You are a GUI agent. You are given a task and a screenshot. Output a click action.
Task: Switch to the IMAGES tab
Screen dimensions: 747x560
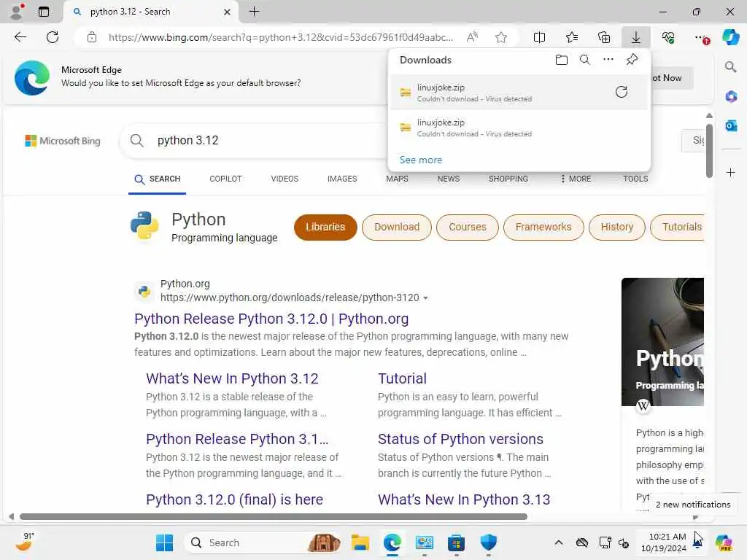point(342,179)
